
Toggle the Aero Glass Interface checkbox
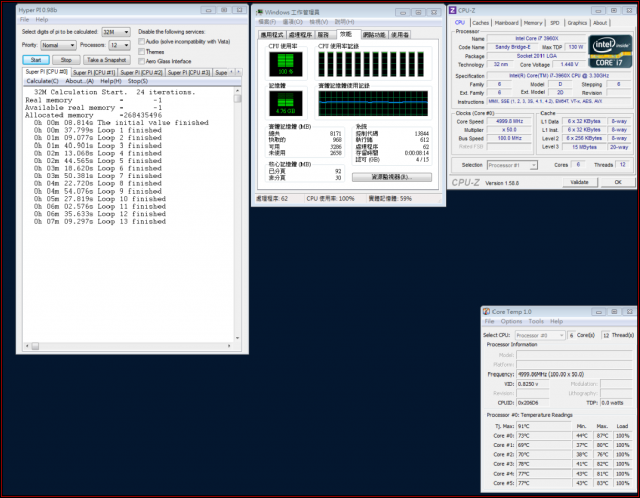pos(141,61)
